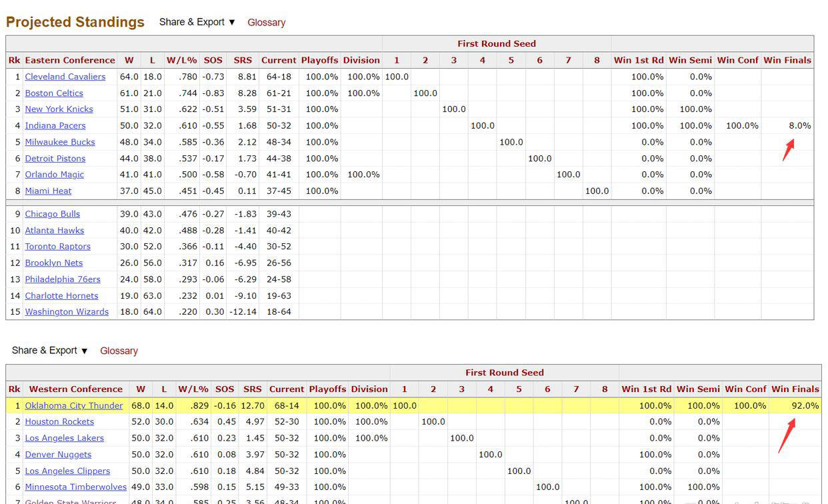Screen dimensions: 828x504
Task: Click the Milwaukee Bucks link
Action: click(60, 142)
